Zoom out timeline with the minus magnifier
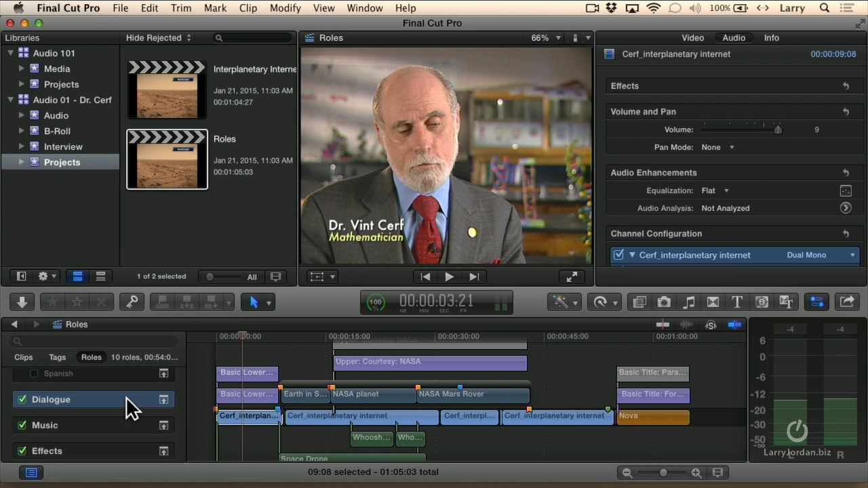Screen dimensions: 868x488 tap(627, 472)
